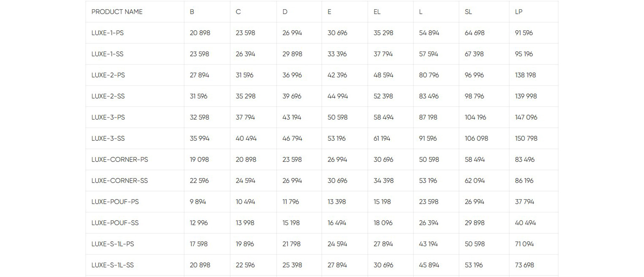Click the LP column header

[519, 12]
